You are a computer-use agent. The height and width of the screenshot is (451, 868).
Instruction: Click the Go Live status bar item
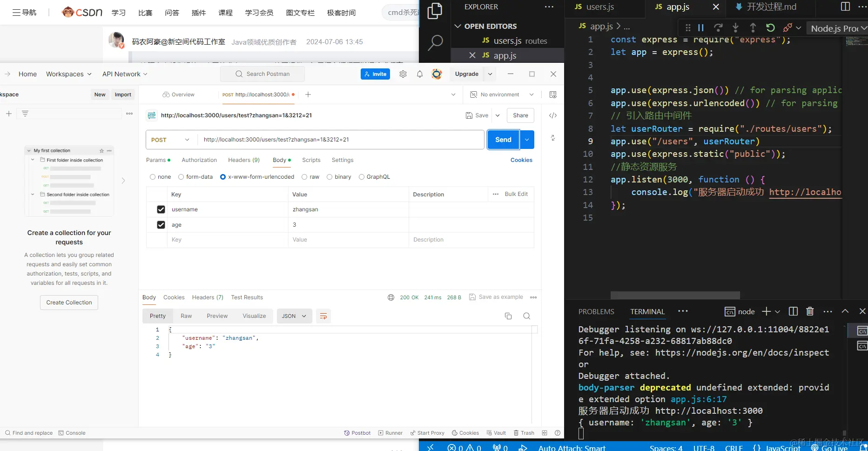[829, 447]
